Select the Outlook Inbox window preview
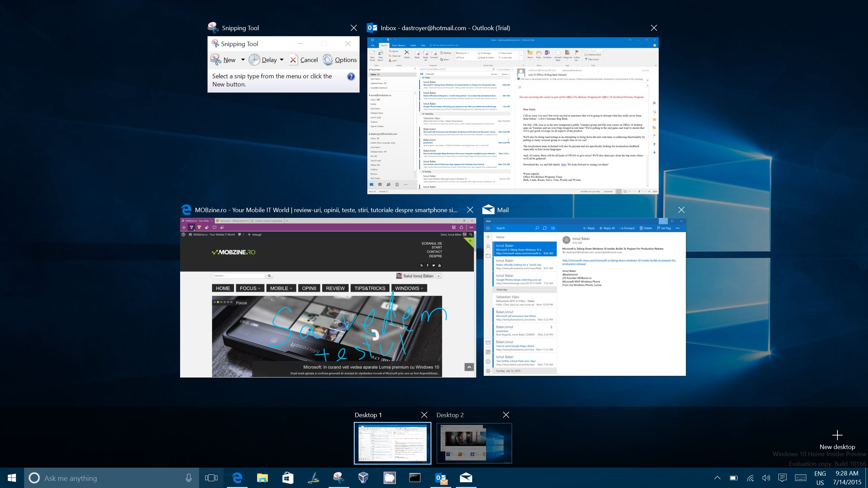The image size is (868, 488). tap(513, 115)
